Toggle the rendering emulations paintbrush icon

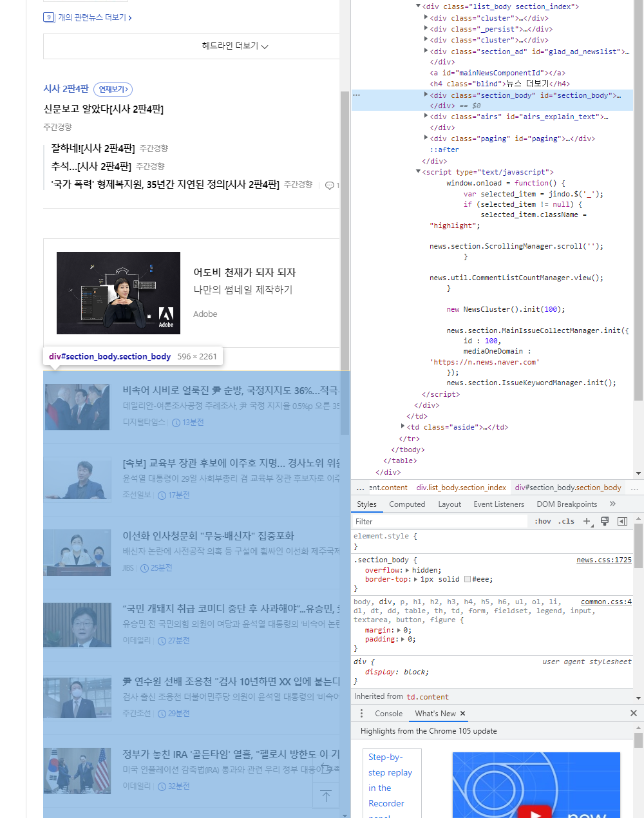[x=605, y=522]
